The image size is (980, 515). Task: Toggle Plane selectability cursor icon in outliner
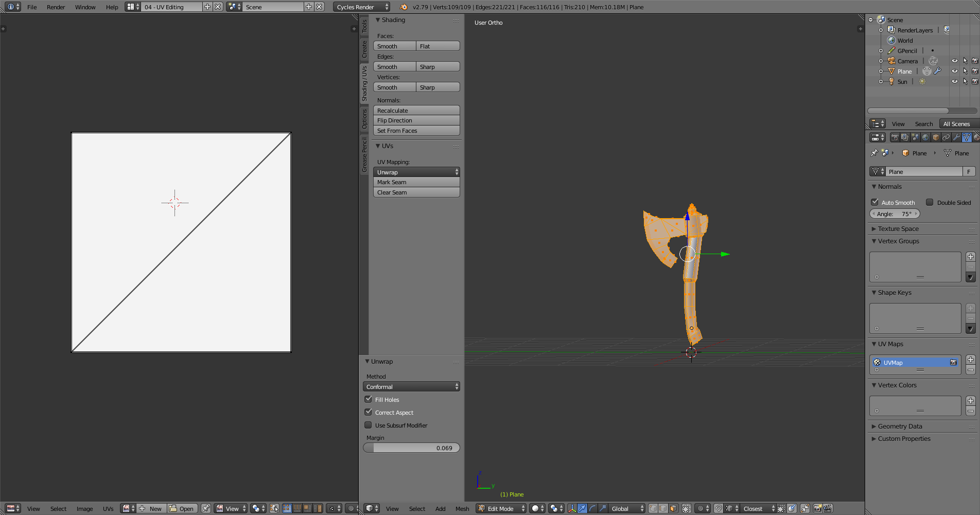click(x=965, y=71)
